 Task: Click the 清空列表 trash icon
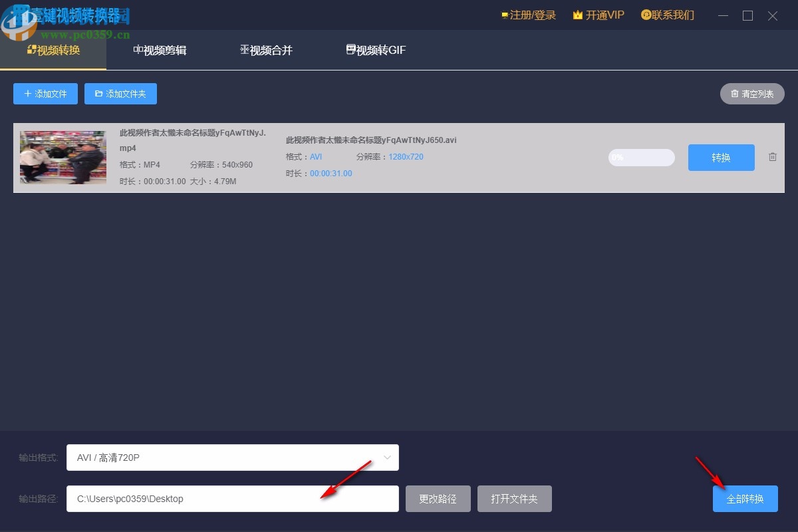[x=736, y=94]
